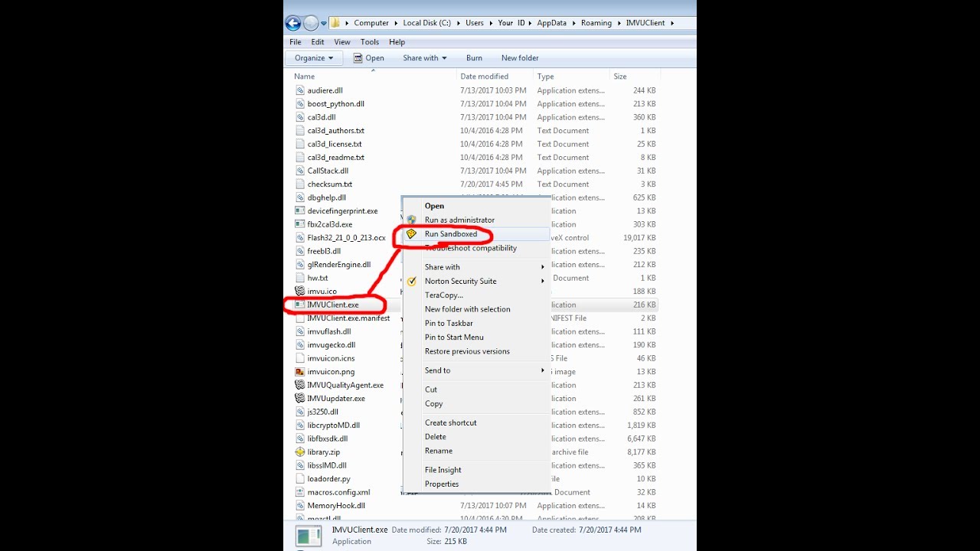980x551 pixels.
Task: Click the recent locations dropdown arrow
Action: point(324,23)
